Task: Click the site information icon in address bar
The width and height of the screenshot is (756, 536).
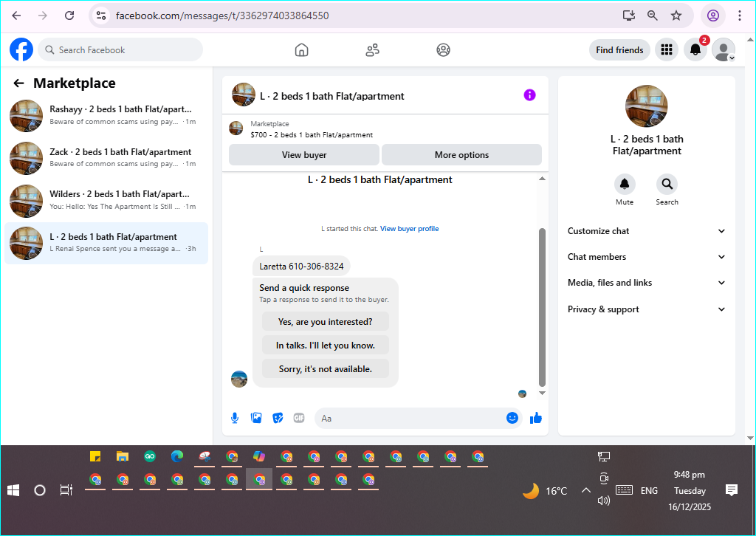Action: pyautogui.click(x=100, y=16)
